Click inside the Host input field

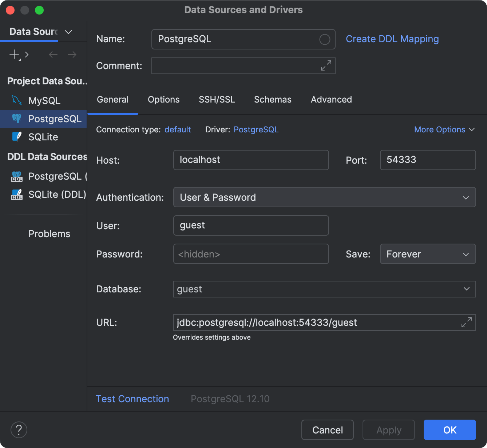[251, 160]
